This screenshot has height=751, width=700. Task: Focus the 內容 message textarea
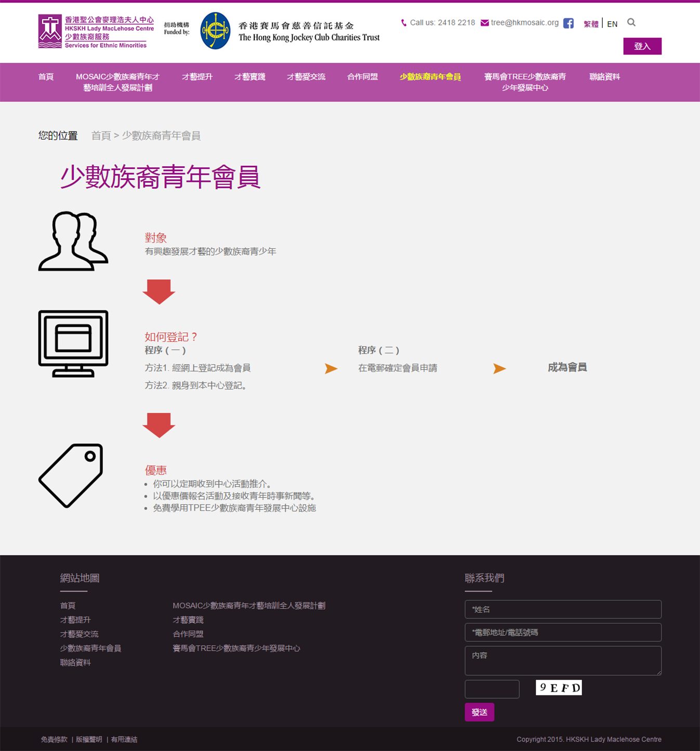click(563, 661)
